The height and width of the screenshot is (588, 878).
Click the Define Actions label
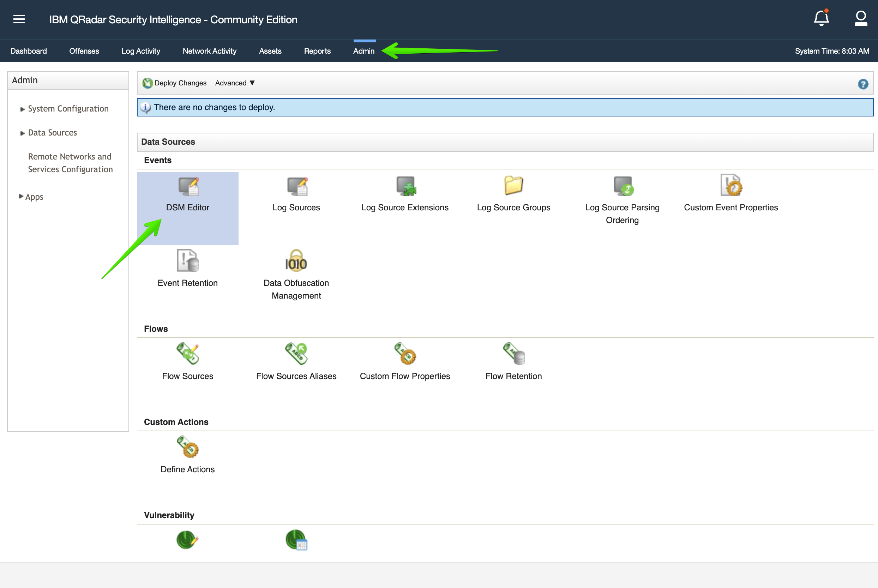187,469
